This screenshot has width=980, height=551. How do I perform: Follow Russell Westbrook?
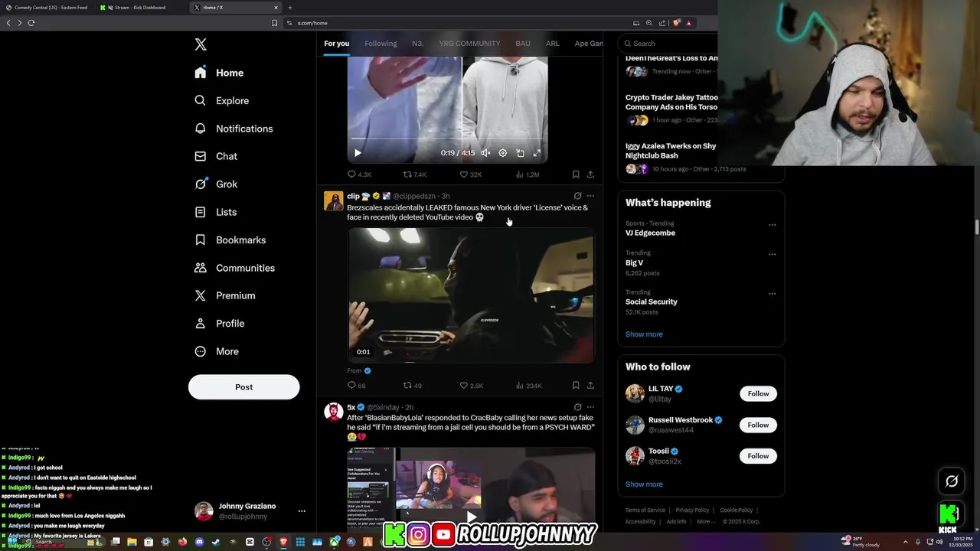click(758, 425)
